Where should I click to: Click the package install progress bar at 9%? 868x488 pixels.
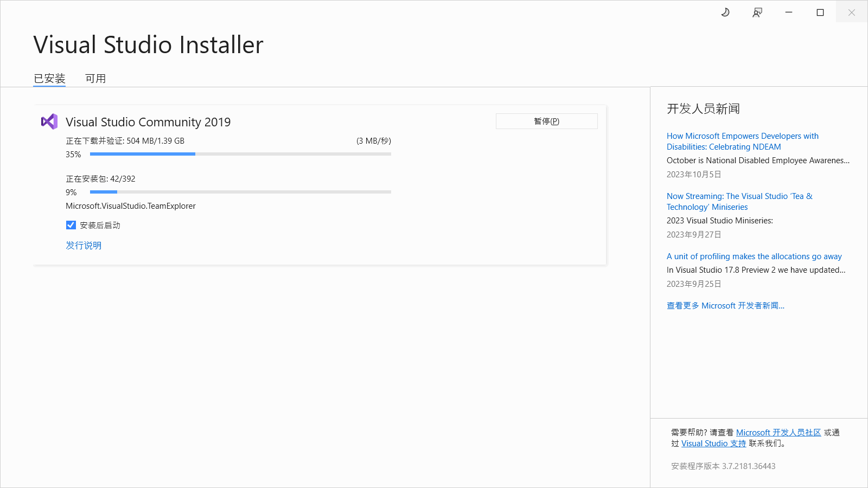coord(240,192)
